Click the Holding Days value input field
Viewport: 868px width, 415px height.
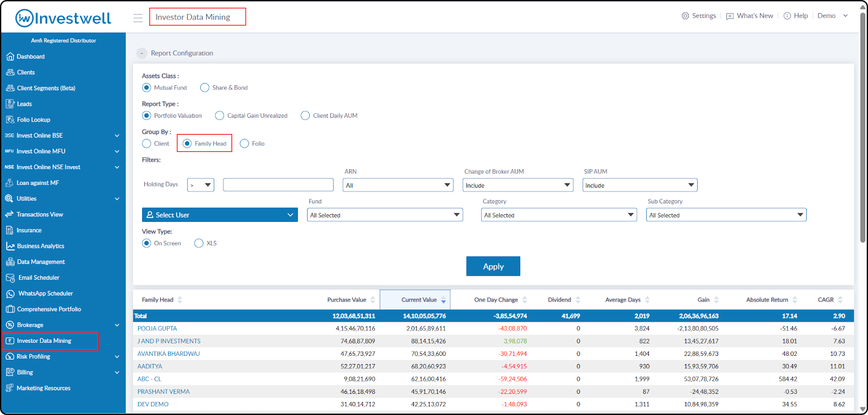pos(278,185)
